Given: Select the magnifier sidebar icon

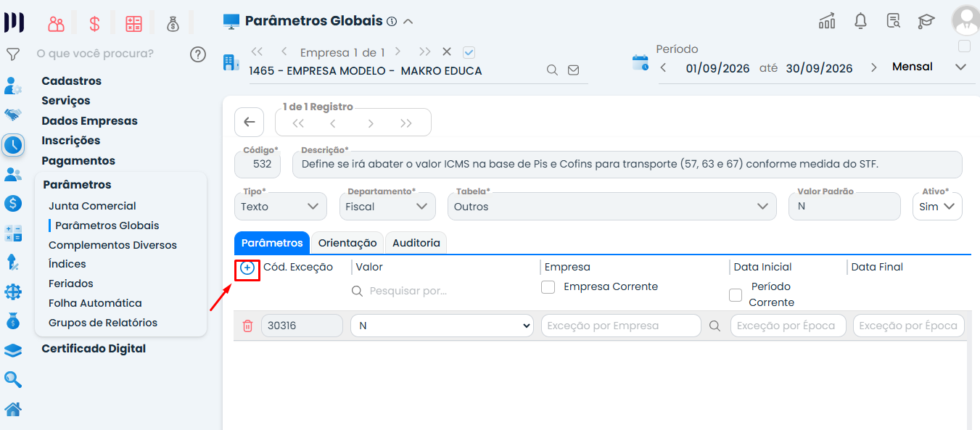Looking at the screenshot, I should tap(13, 379).
